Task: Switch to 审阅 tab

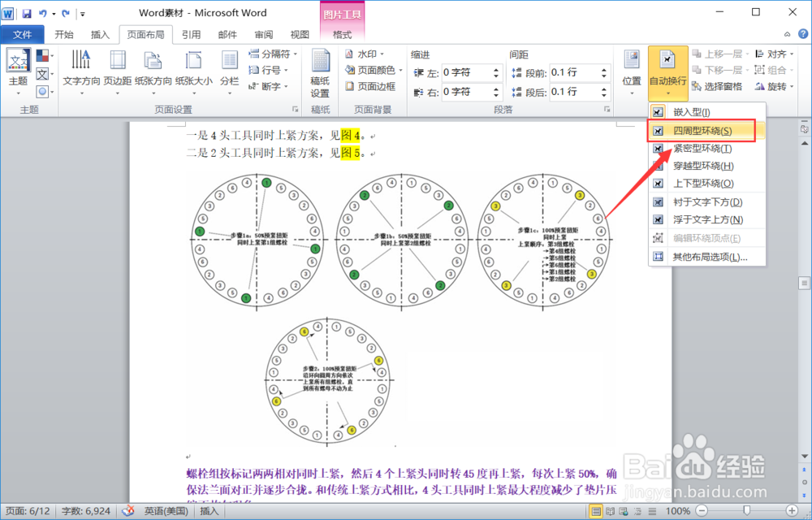Action: (x=264, y=34)
